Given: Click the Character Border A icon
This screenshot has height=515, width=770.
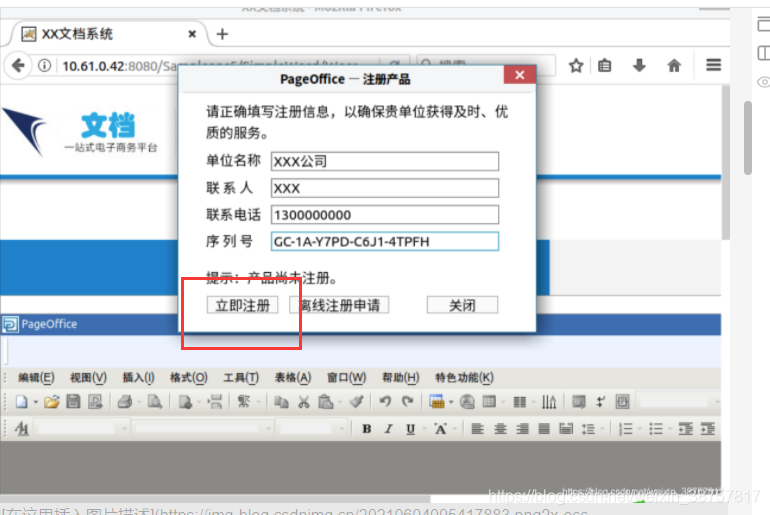Looking at the screenshot, I should click(x=440, y=429).
